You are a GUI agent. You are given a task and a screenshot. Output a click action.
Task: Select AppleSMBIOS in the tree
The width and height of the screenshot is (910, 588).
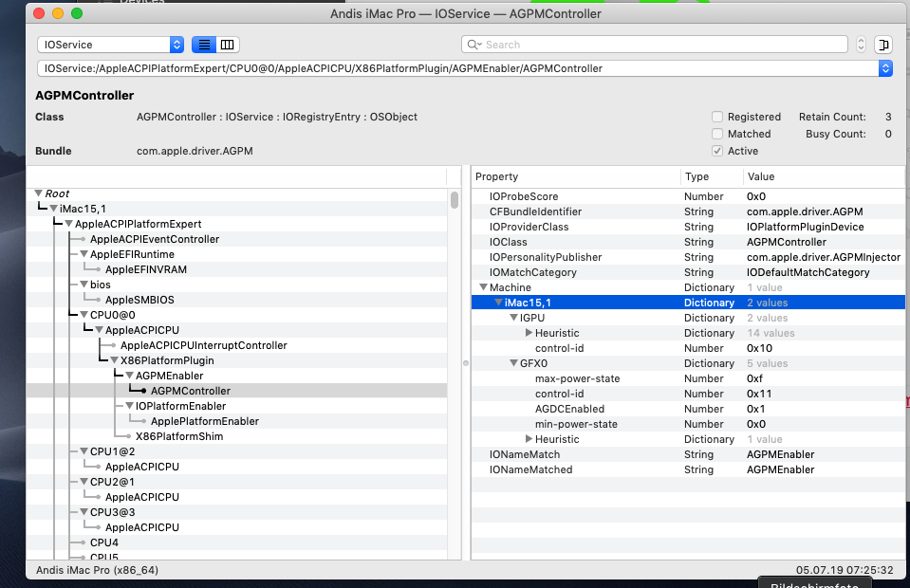click(139, 300)
